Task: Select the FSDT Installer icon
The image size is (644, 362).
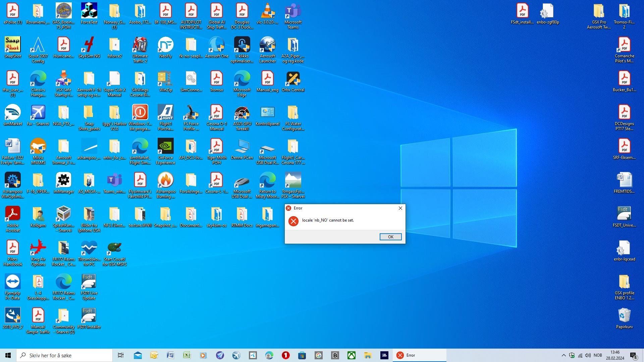Action: pos(89,318)
